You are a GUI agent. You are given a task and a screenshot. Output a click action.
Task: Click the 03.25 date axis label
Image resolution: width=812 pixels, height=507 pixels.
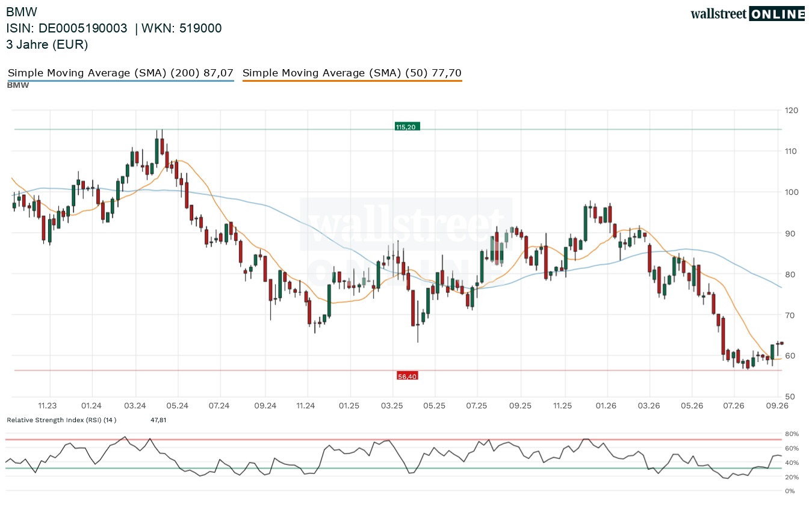[x=392, y=406]
